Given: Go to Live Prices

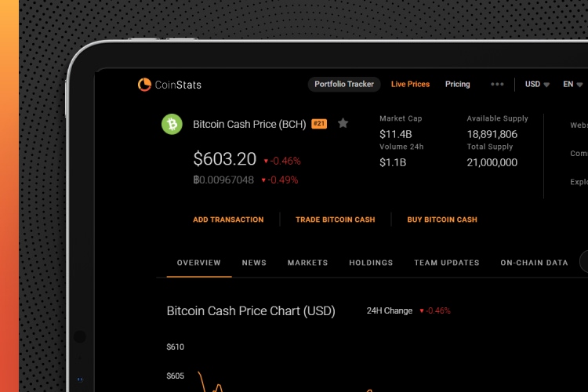Looking at the screenshot, I should click(x=410, y=85).
